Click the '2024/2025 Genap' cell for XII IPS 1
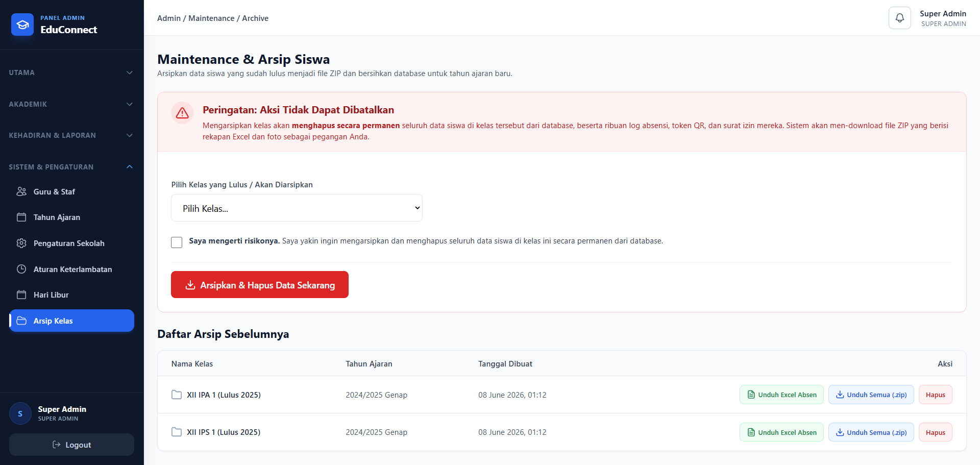This screenshot has width=980, height=465. pyautogui.click(x=376, y=432)
